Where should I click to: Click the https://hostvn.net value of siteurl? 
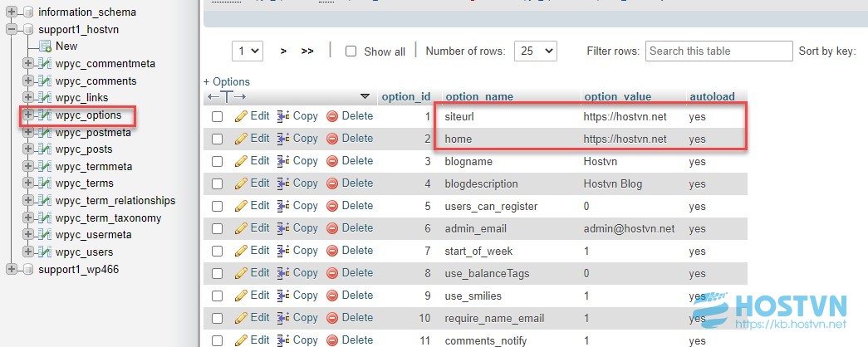625,117
